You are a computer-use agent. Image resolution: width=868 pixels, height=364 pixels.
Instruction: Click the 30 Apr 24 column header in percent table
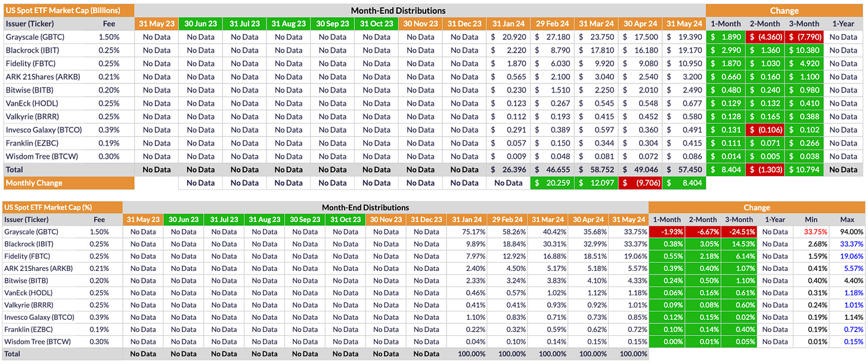(588, 220)
